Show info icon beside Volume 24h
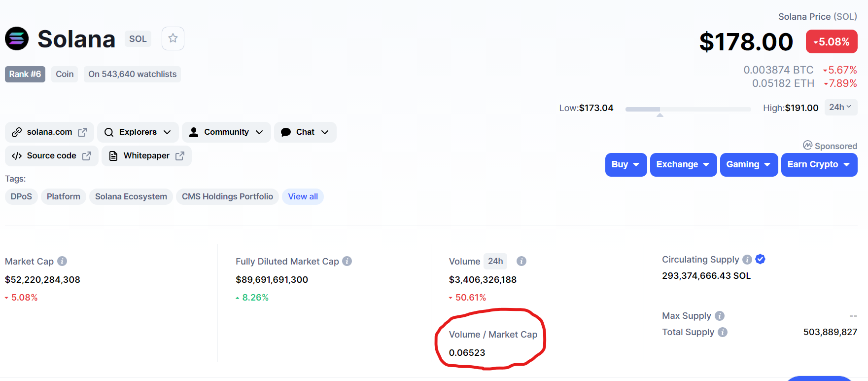Viewport: 868px width, 381px height. pos(521,261)
